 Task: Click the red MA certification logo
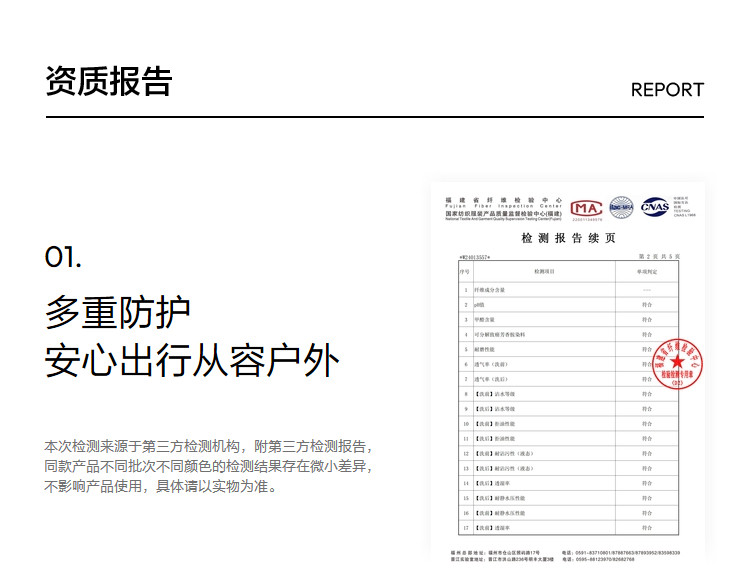click(x=586, y=207)
